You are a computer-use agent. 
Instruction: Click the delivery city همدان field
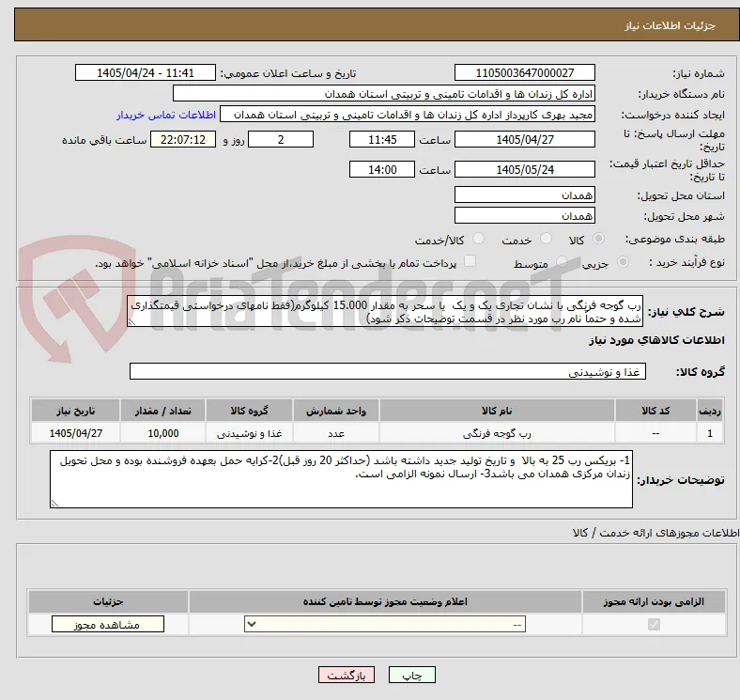525,215
